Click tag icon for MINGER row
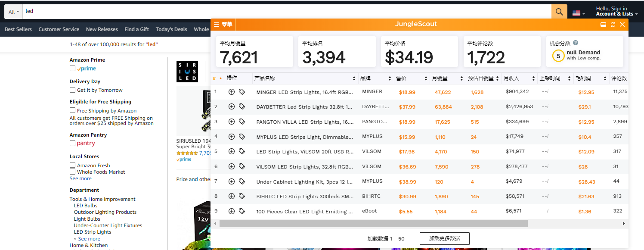Viewport: 644px width, 250px height. point(242,92)
